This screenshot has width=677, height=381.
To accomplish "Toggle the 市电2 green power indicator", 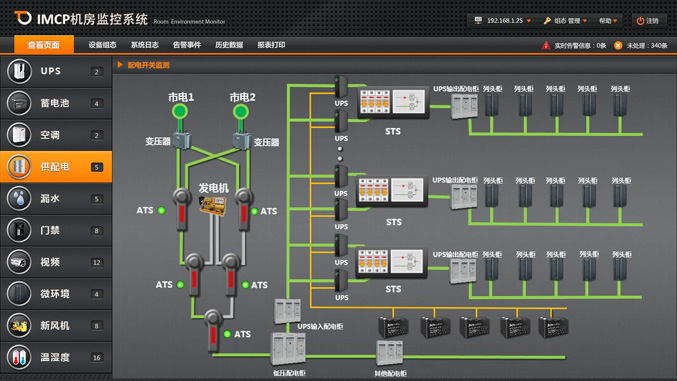I will (241, 112).
